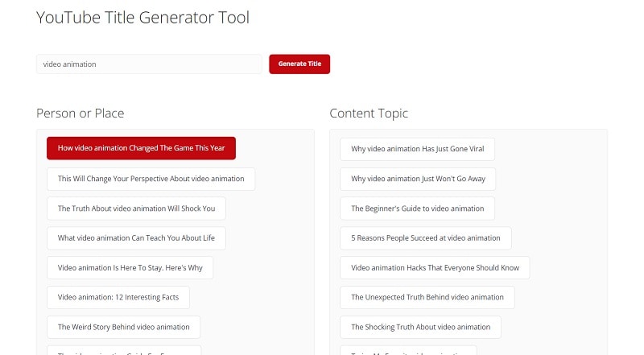Choose 'This Will Change Your Perspective About video animation'
644x355 pixels.
(151, 179)
